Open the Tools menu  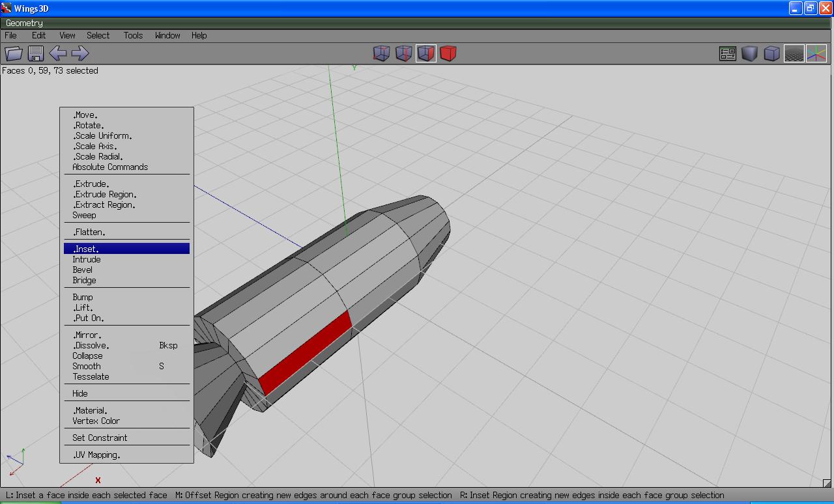tap(133, 35)
